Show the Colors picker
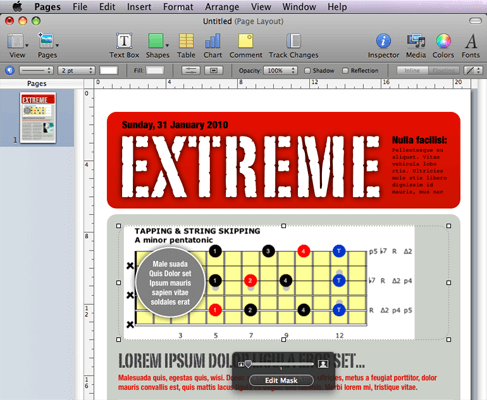Screen dimensions: 487x400 [x=443, y=45]
